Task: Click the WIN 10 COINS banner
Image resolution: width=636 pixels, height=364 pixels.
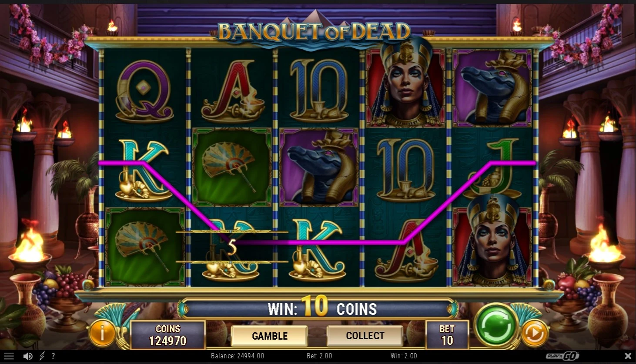Action: pyautogui.click(x=317, y=309)
